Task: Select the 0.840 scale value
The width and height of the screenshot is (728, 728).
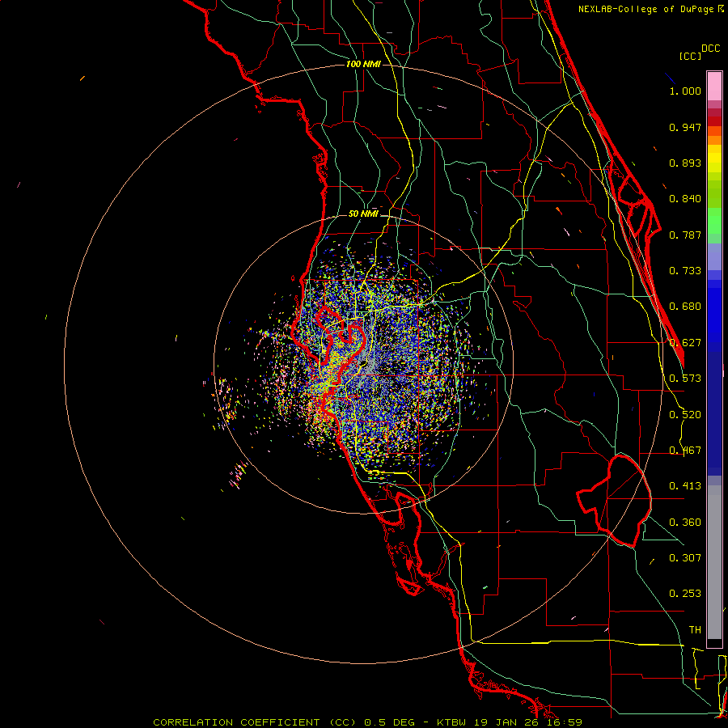Action: (685, 199)
